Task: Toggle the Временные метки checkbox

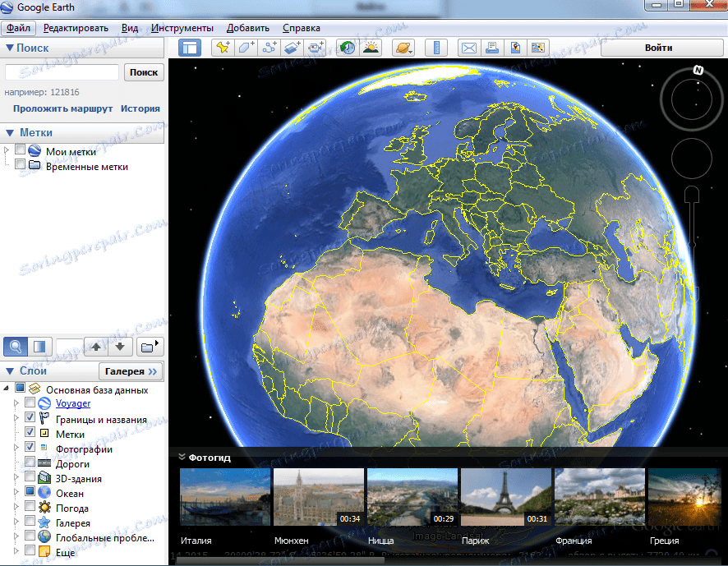Action: pyautogui.click(x=20, y=164)
